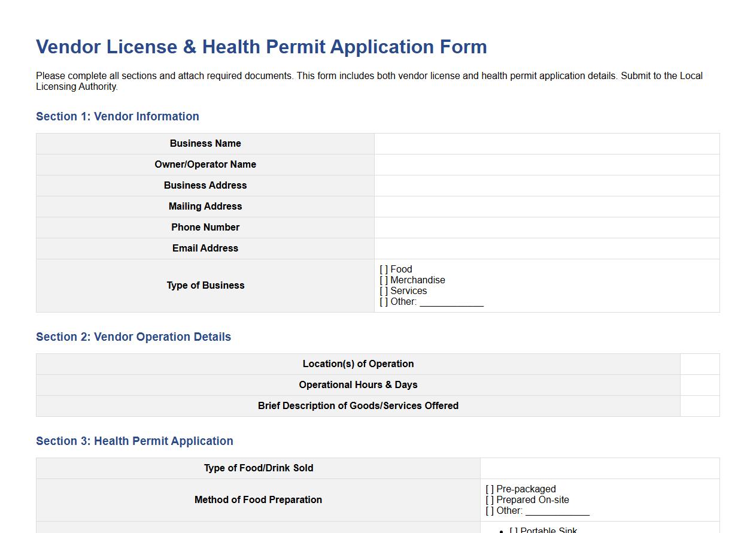Check the Food business type checkbox
Viewport: 756px width, 533px height.
tap(383, 269)
